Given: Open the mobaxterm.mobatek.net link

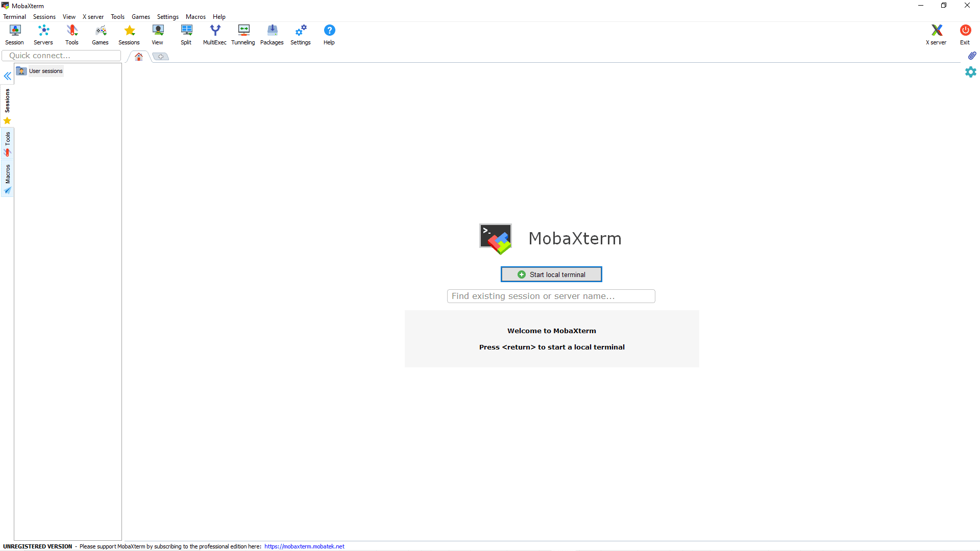Looking at the screenshot, I should [304, 546].
